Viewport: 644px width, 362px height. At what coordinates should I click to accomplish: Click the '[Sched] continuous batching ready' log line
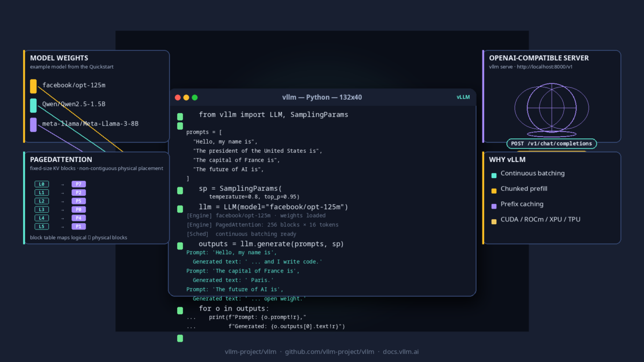[241, 234]
